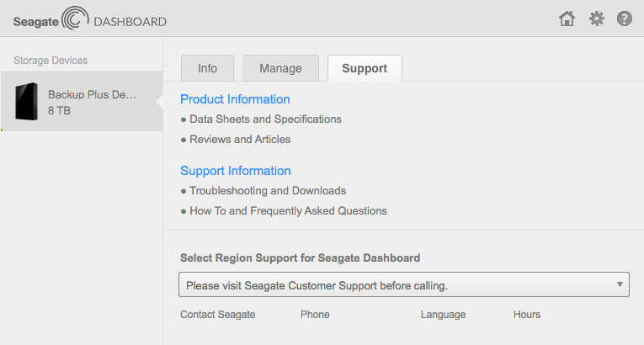Switch to the Info tab
The width and height of the screenshot is (644, 345).
click(207, 68)
